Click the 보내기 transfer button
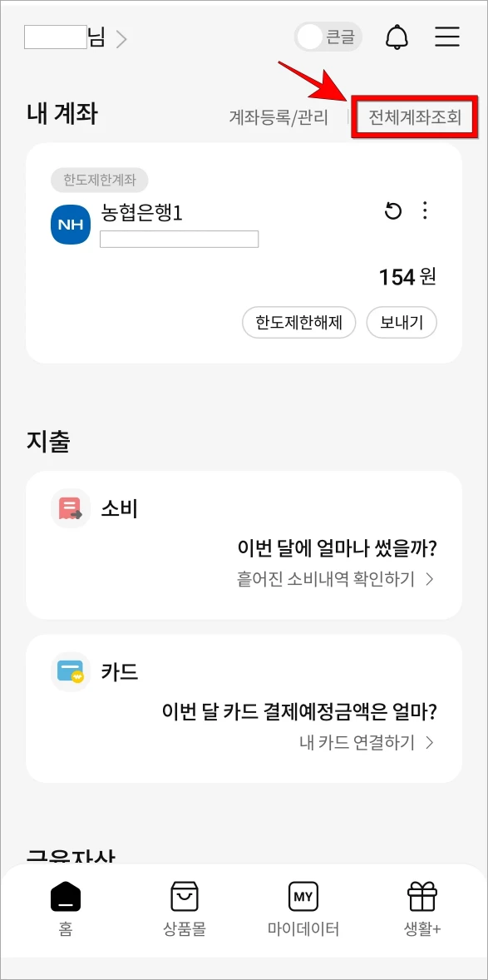This screenshot has width=488, height=980. point(402,323)
